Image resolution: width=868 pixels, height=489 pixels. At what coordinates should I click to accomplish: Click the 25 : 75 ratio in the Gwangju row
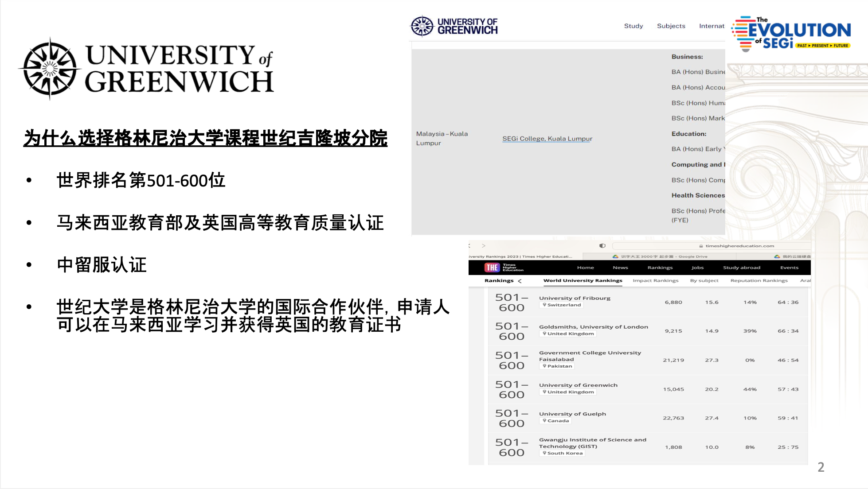coord(788,447)
